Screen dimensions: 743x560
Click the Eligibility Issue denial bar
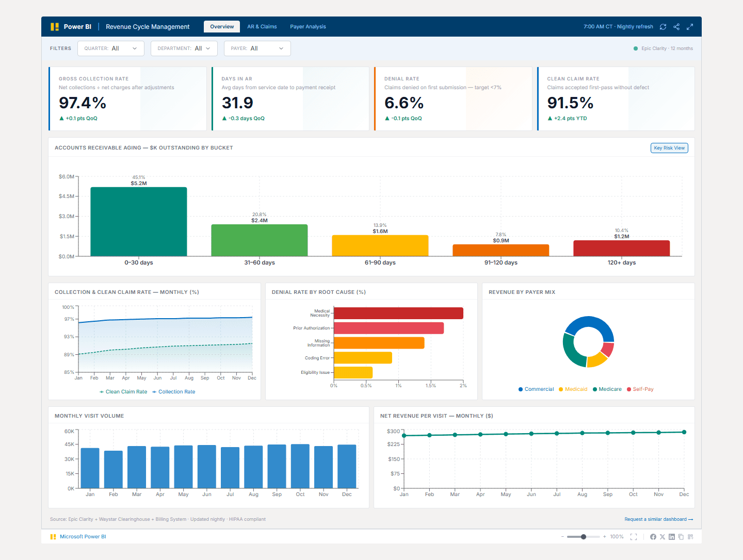pos(353,372)
